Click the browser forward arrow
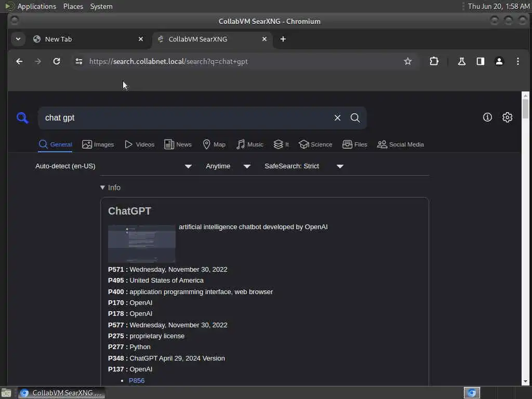 (x=38, y=61)
